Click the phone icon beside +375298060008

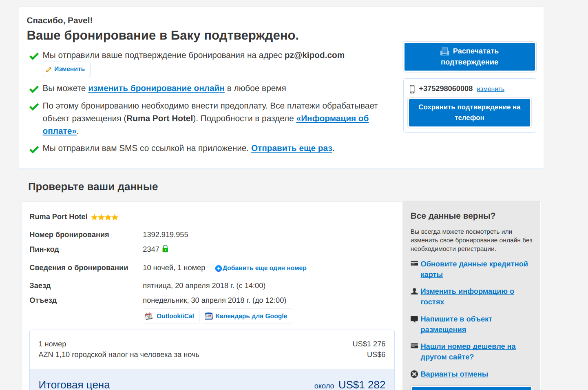(x=412, y=89)
